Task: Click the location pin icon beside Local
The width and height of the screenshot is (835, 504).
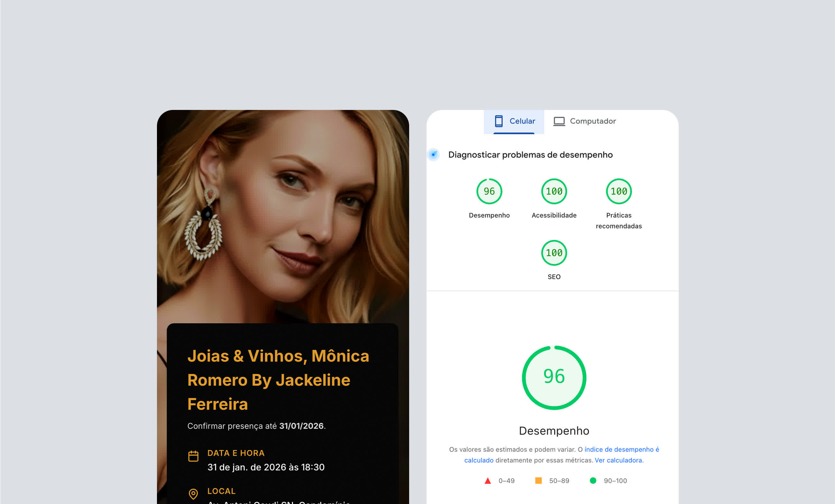Action: [x=193, y=494]
